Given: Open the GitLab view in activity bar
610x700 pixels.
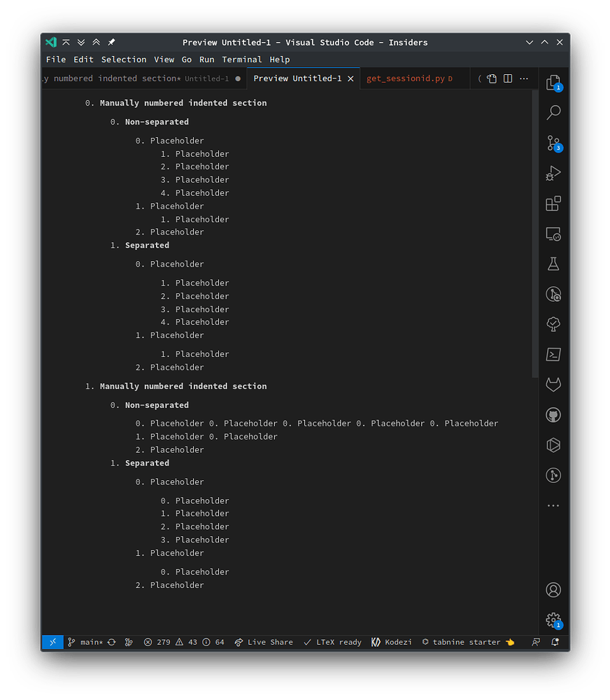Looking at the screenshot, I should (553, 385).
